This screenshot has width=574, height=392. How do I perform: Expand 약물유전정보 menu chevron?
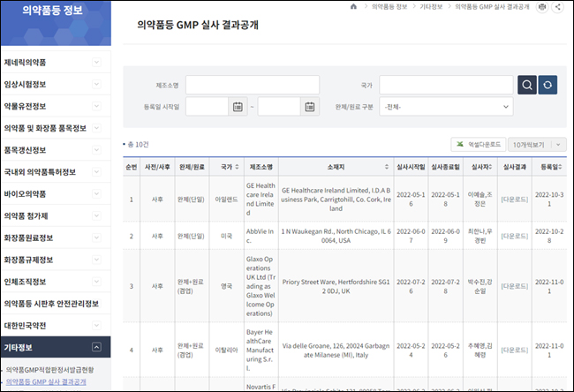tap(96, 106)
